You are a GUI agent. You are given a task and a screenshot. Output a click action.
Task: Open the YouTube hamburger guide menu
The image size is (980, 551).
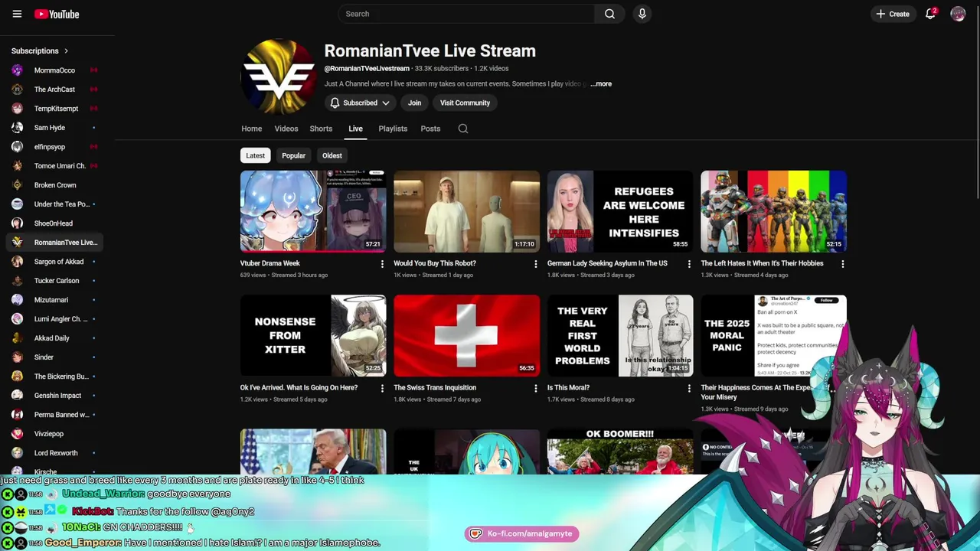pos(17,14)
